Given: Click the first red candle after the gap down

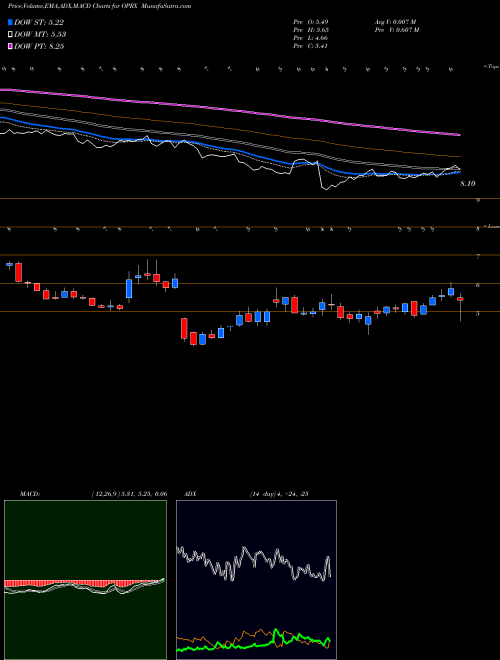Looking at the screenshot, I should (x=184, y=329).
